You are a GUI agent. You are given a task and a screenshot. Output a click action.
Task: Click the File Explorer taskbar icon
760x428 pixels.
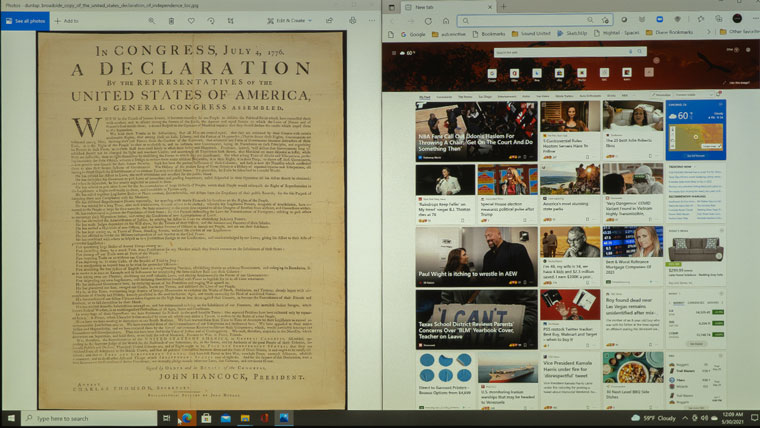pos(245,418)
